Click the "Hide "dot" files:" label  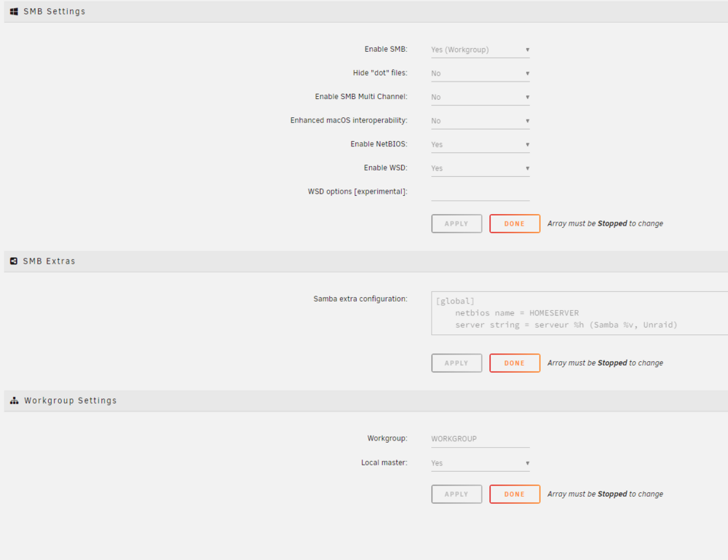pyautogui.click(x=380, y=73)
